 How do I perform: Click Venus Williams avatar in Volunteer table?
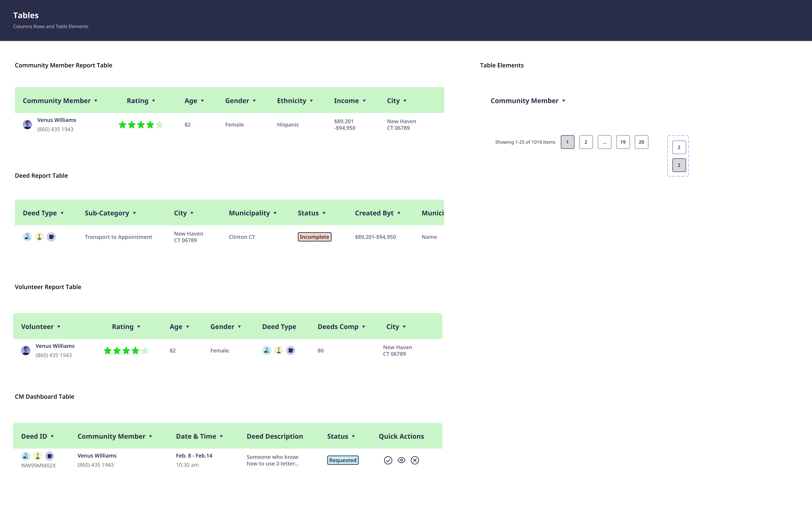pyautogui.click(x=26, y=350)
